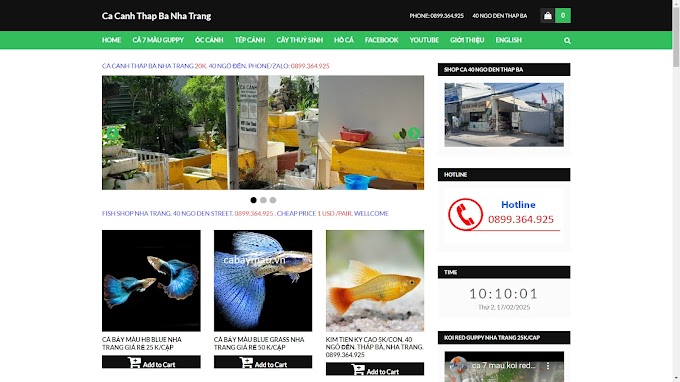Open the ca 7 mau koi red video title

[504, 366]
